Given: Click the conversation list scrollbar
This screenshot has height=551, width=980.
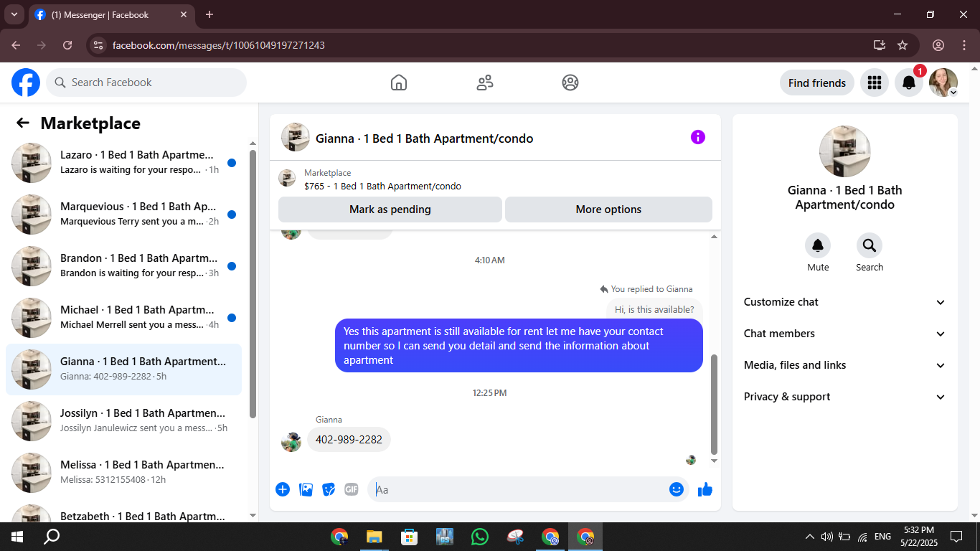Looking at the screenshot, I should click(x=253, y=284).
